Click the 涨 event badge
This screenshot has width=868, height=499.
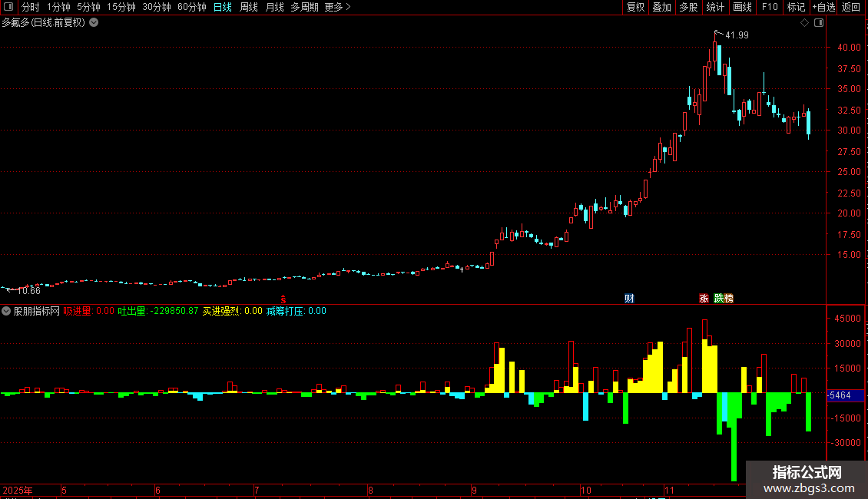pyautogui.click(x=704, y=298)
